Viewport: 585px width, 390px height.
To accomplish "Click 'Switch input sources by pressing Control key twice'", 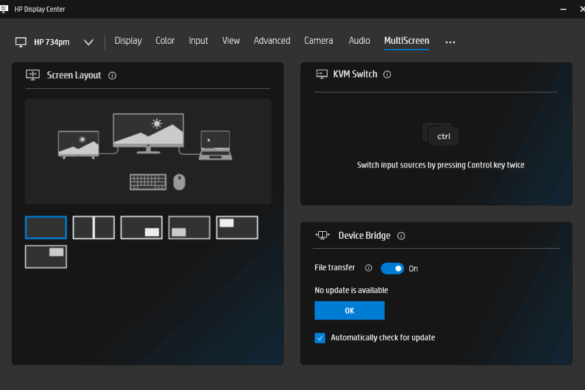I will (x=441, y=165).
